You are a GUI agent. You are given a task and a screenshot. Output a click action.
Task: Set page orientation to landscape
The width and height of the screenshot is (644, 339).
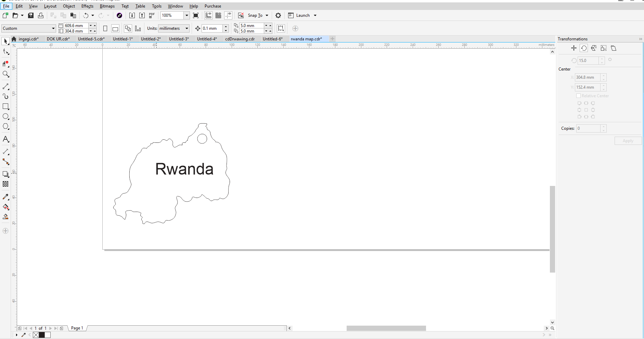pyautogui.click(x=115, y=28)
